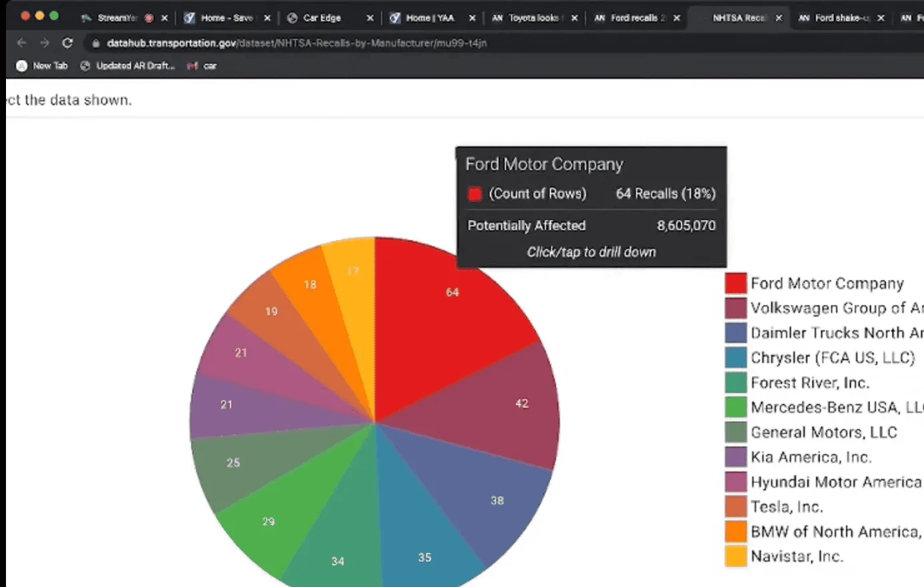Click the Hyundai legend color swatch

click(735, 482)
